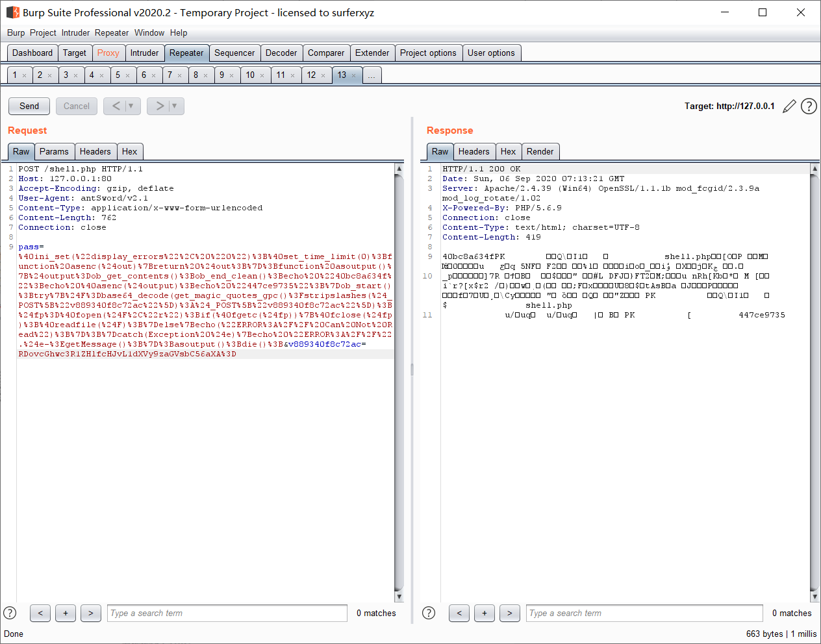
Task: Click the Cancel button
Action: [77, 106]
